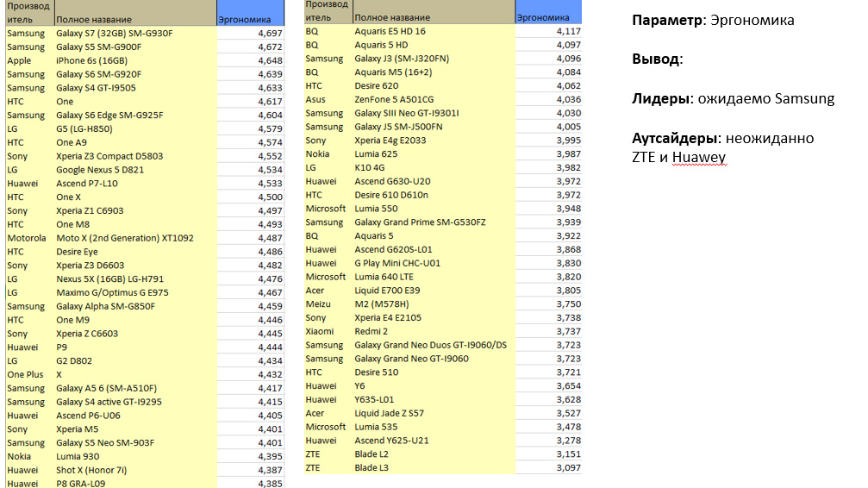Click the Параметр: Эргономика heading
The image size is (868, 488).
713,21
